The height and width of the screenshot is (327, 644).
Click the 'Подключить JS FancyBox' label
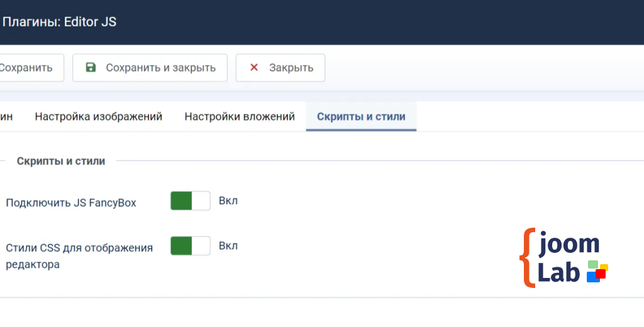click(x=71, y=203)
